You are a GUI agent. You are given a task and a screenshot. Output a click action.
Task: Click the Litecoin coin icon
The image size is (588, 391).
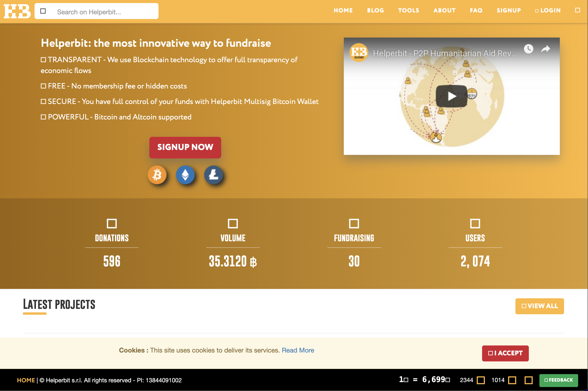click(213, 175)
